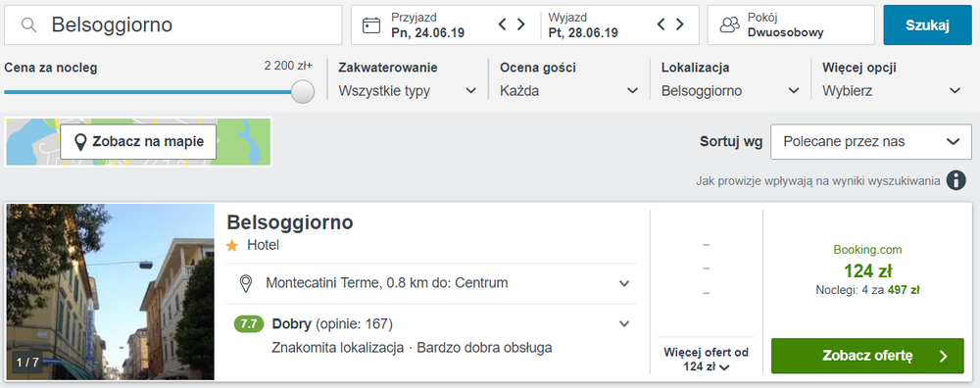Move arrival date to next day
Screen dimensions: 980x388
coord(520,24)
